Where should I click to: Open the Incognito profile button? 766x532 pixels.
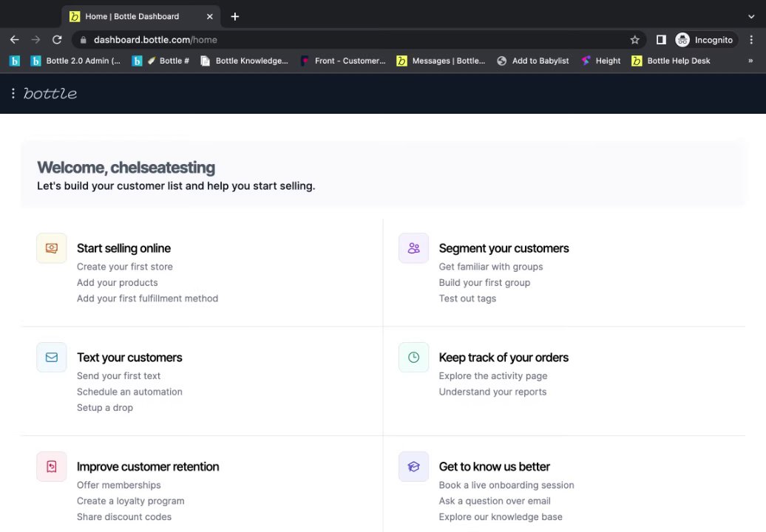(x=704, y=40)
